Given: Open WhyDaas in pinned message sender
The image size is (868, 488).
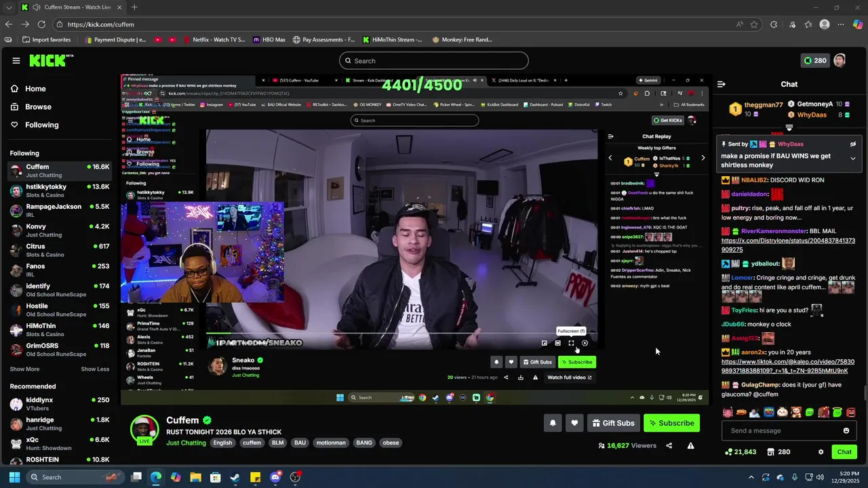Looking at the screenshot, I should 791,144.
